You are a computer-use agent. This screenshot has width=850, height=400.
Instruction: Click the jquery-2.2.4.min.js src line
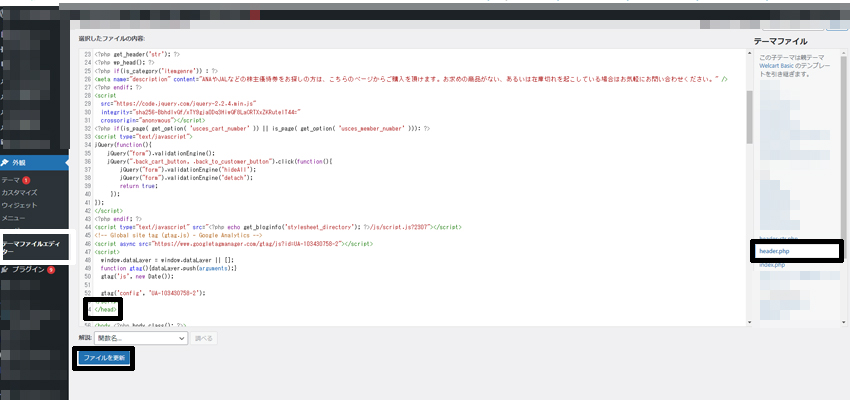coord(178,104)
